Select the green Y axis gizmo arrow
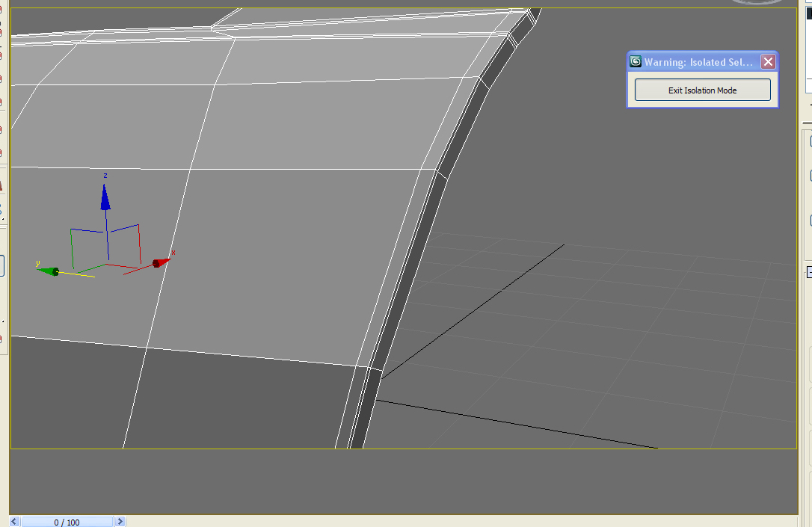 49,271
